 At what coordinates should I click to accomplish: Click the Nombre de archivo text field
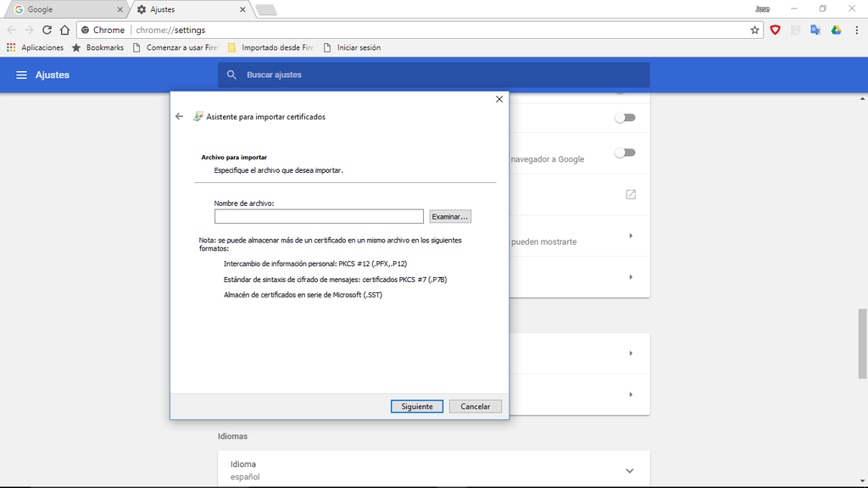(319, 217)
